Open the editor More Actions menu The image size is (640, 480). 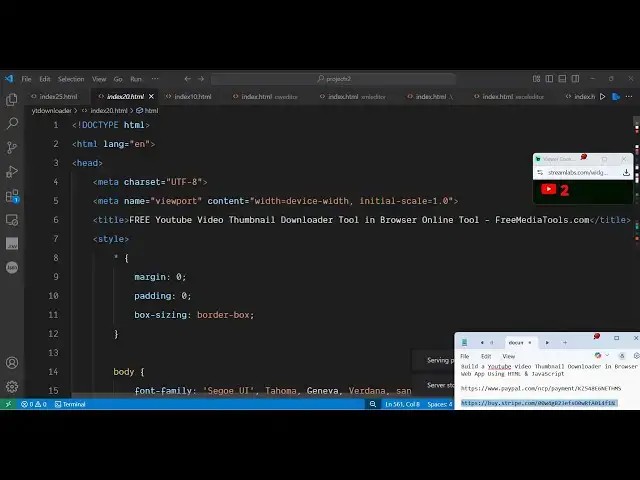coord(629,97)
